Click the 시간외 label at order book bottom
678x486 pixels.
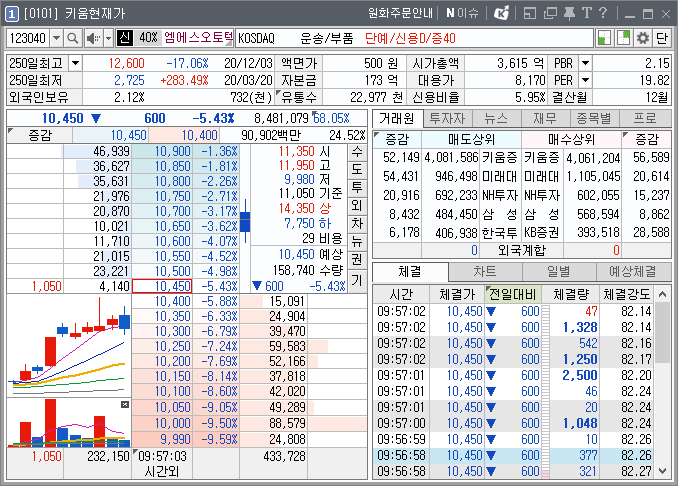coord(162,471)
